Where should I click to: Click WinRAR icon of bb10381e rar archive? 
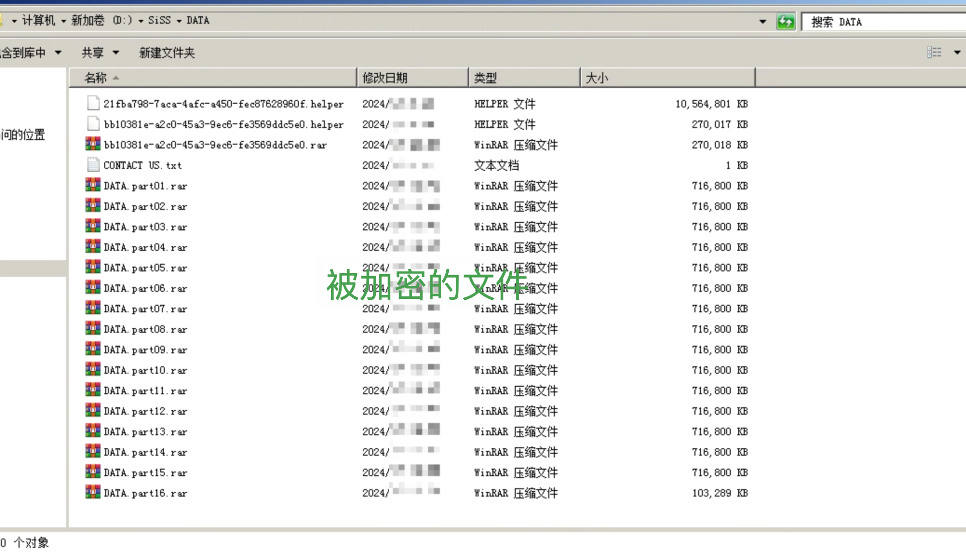93,144
